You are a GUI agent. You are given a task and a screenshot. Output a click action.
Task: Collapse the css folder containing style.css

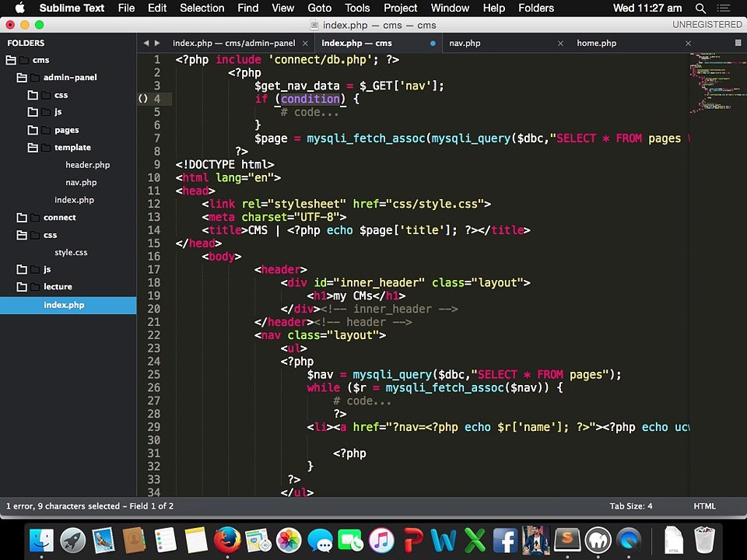pyautogui.click(x=22, y=235)
